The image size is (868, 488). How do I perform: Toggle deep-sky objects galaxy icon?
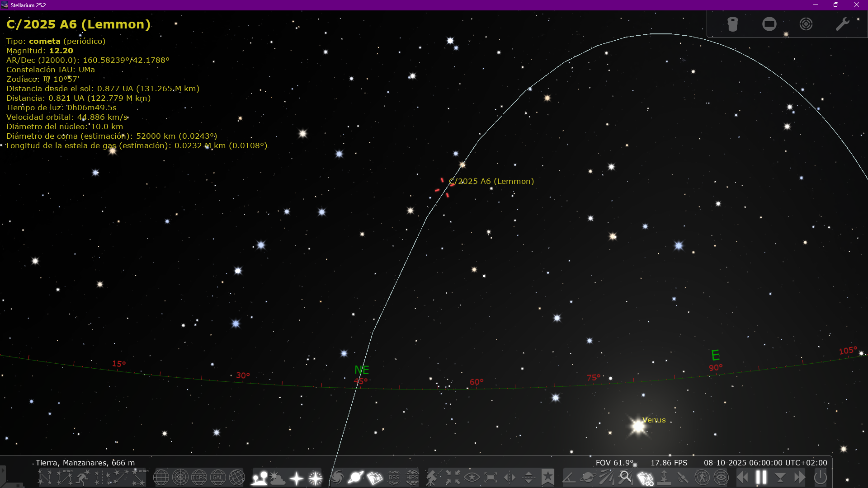click(x=337, y=477)
